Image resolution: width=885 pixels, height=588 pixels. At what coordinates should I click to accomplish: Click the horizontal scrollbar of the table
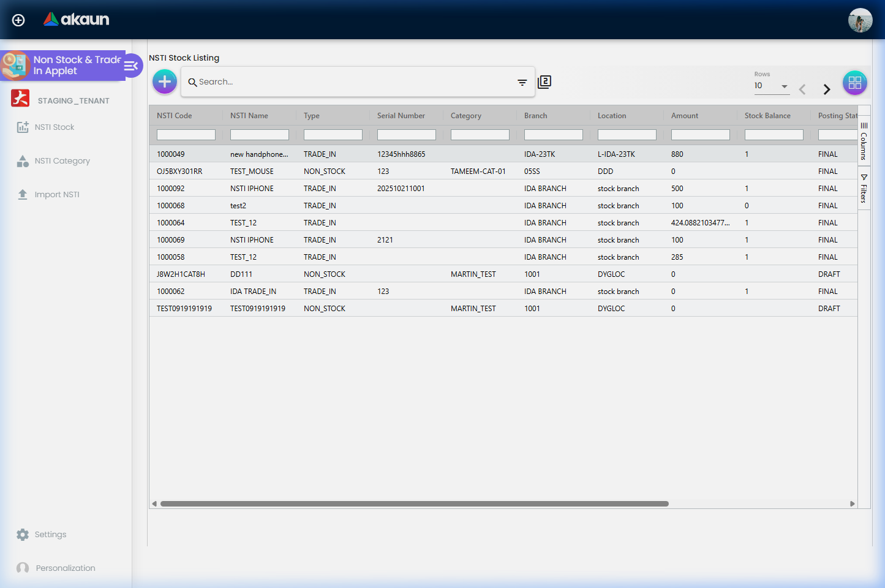point(414,504)
